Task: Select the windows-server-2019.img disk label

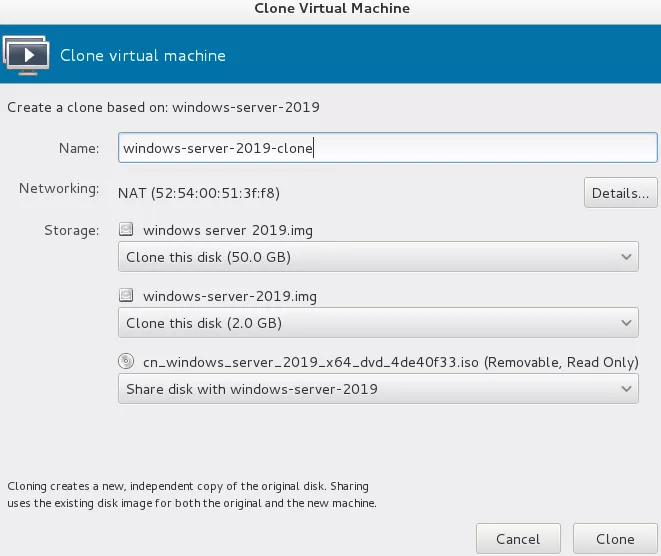Action: (x=231, y=296)
